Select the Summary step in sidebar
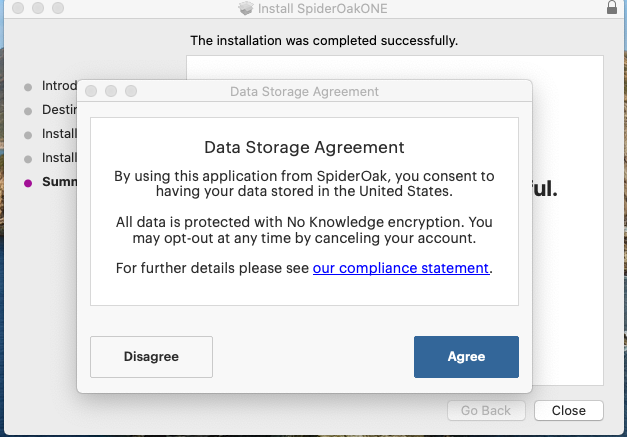The height and width of the screenshot is (437, 627). pos(58,182)
